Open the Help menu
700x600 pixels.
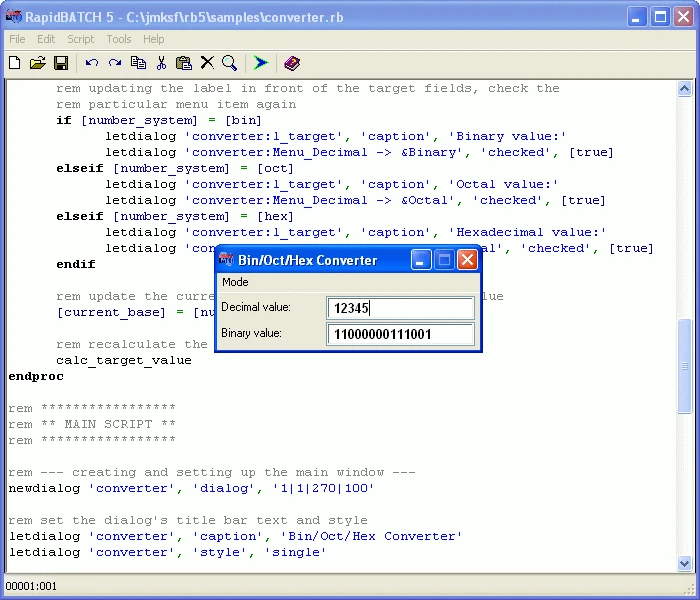click(x=154, y=39)
